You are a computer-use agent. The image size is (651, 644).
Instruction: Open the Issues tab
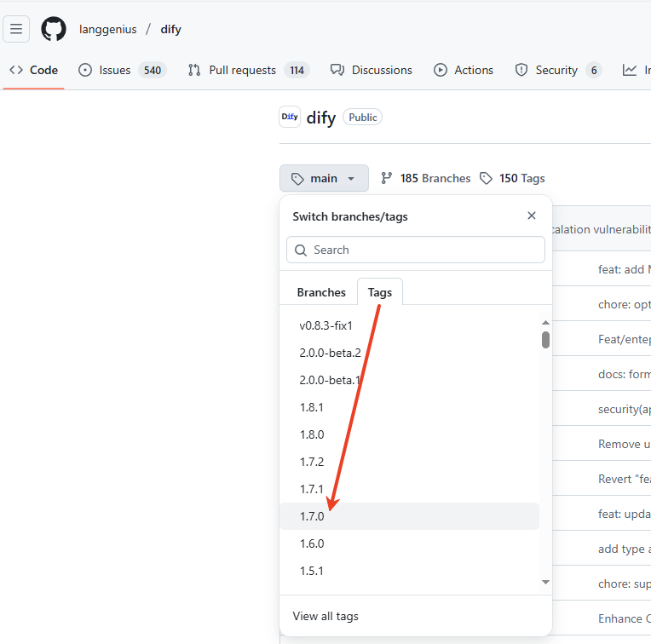click(122, 70)
